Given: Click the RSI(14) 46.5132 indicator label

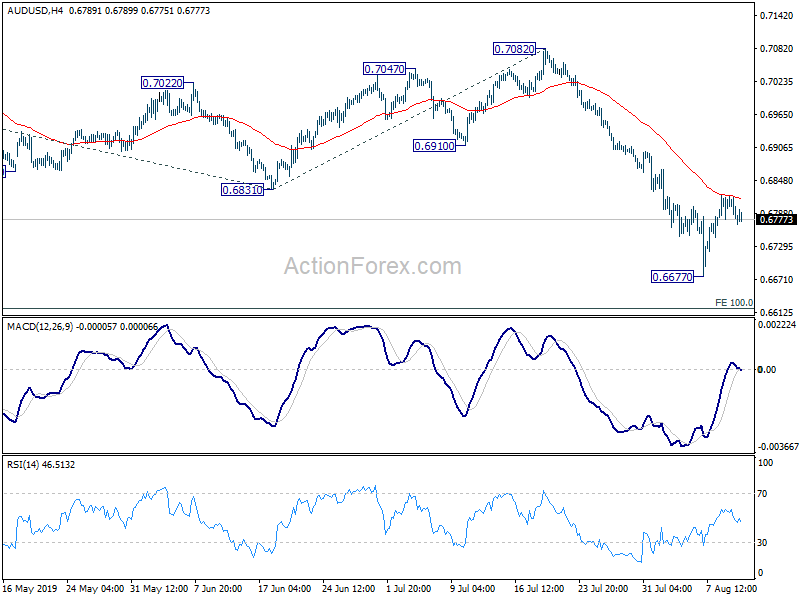Looking at the screenshot, I should pos(41,464).
